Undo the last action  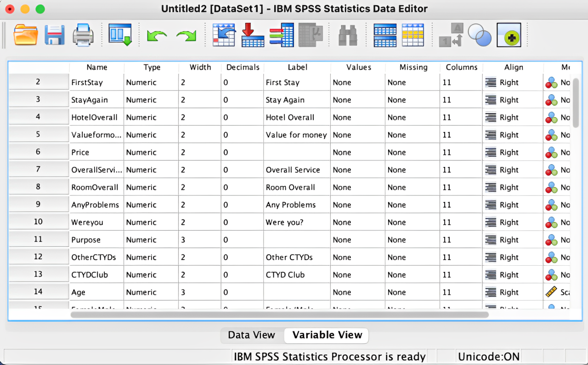[x=157, y=36]
